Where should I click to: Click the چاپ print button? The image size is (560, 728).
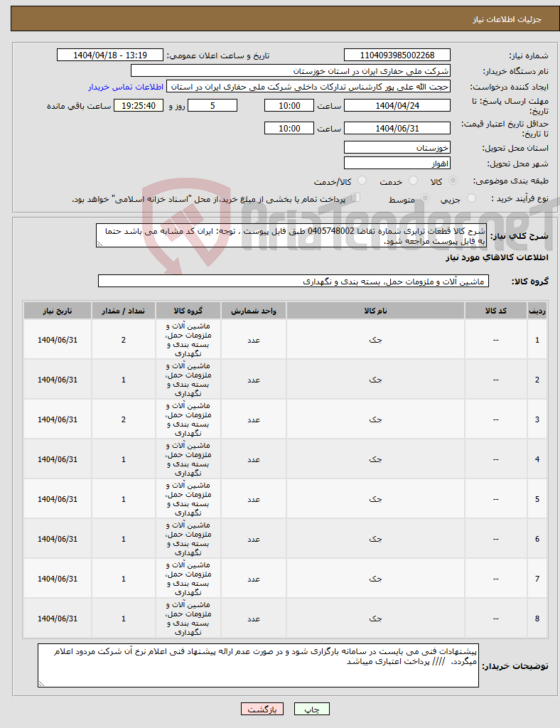312,710
